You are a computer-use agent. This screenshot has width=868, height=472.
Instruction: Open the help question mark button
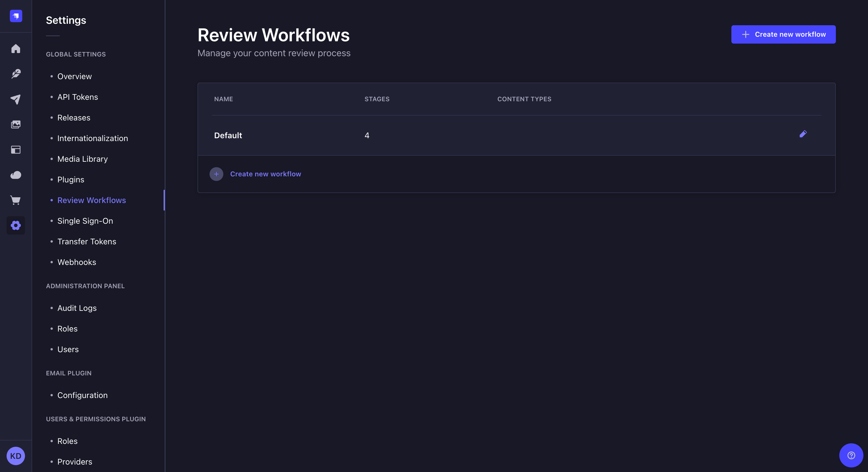(x=851, y=455)
